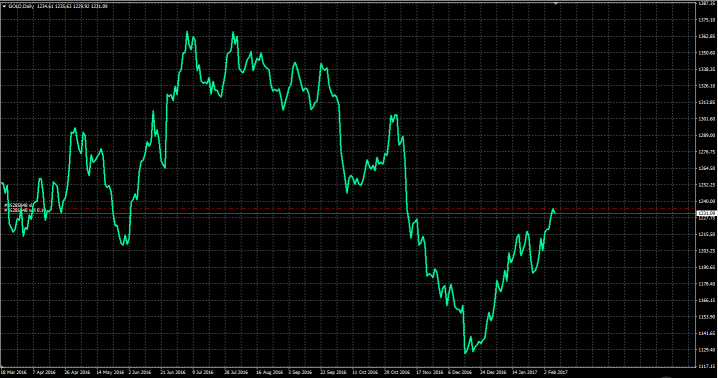Image resolution: width=718 pixels, height=378 pixels.
Task: Click the 1252.25 price scale label
Action: [x=707, y=185]
